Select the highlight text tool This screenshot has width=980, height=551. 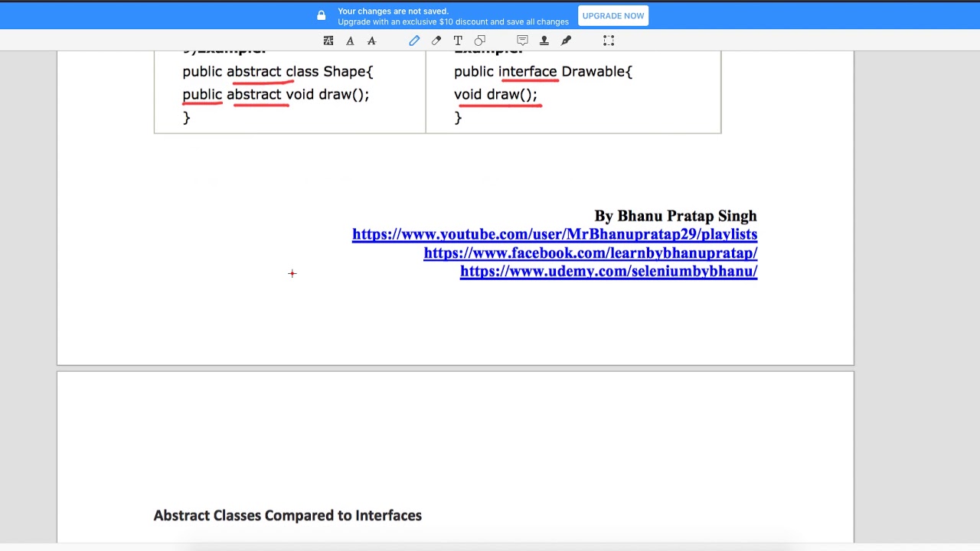[x=328, y=41]
